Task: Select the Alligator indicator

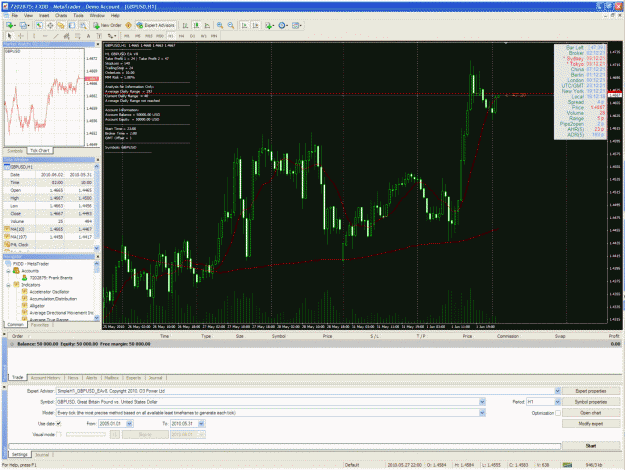Action: [x=37, y=306]
